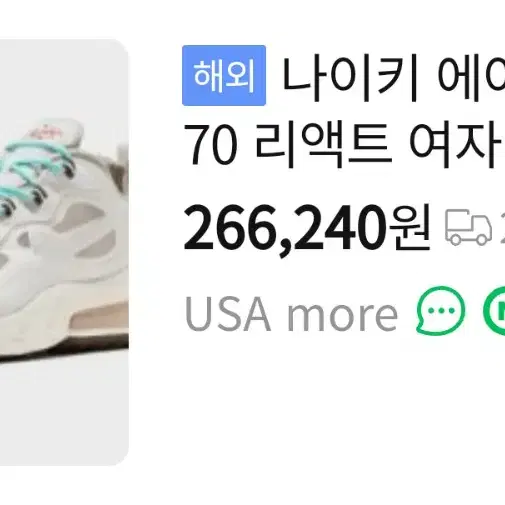The image size is (505, 505).
Task: Select the blue 해외 overseas badge
Action: 224,76
